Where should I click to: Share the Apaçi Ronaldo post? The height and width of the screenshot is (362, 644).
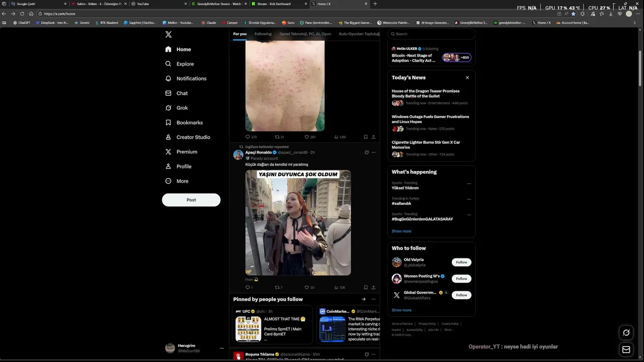tap(373, 288)
